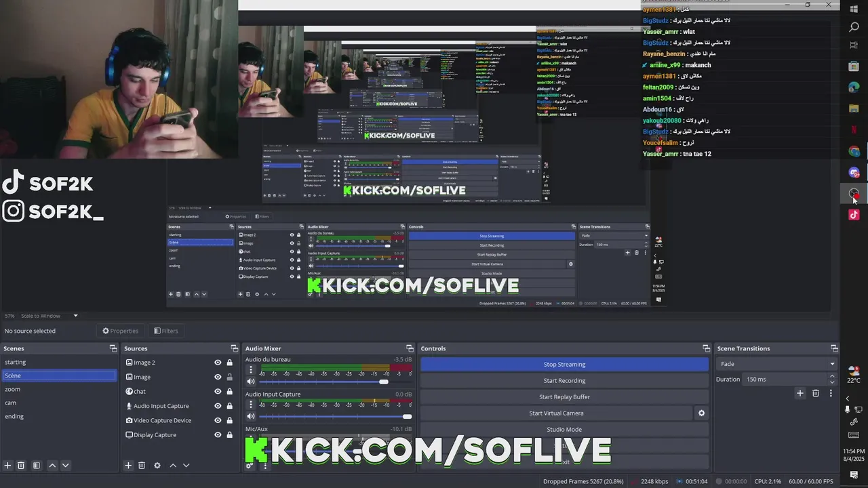Undock the Scenes panel
The height and width of the screenshot is (488, 868).
[113, 348]
